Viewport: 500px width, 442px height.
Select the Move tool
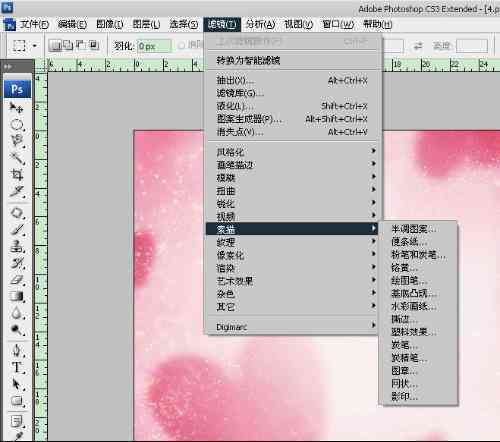(16, 108)
